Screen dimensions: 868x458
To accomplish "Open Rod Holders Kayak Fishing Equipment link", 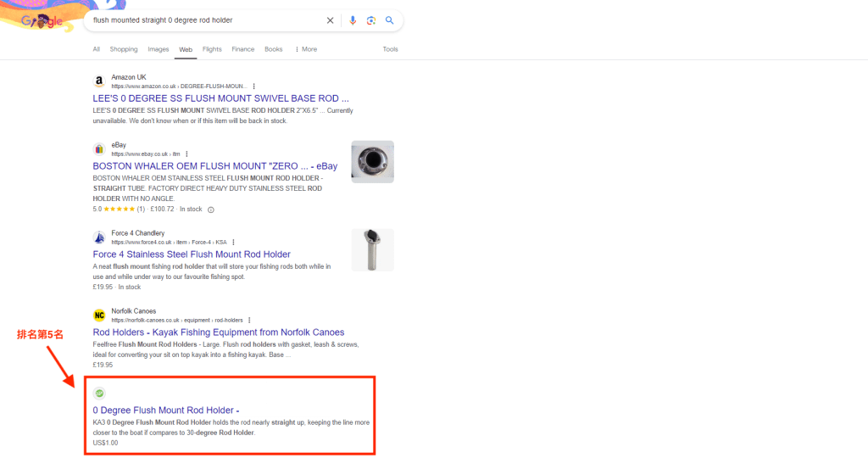I will click(x=218, y=332).
